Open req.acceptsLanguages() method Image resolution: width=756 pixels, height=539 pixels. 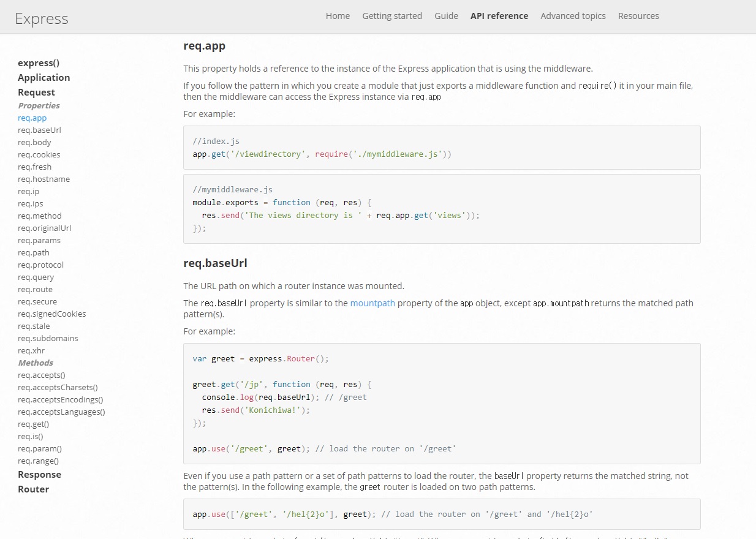click(x=61, y=412)
